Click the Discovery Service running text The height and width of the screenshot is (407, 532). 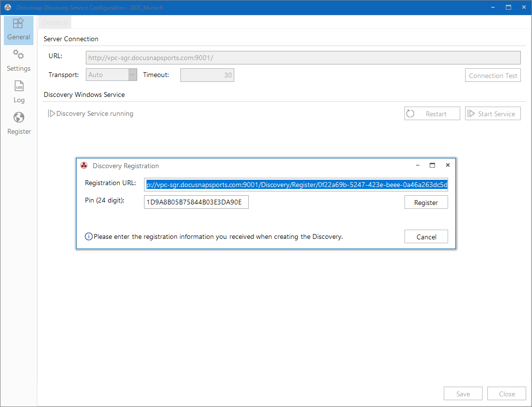(95, 113)
